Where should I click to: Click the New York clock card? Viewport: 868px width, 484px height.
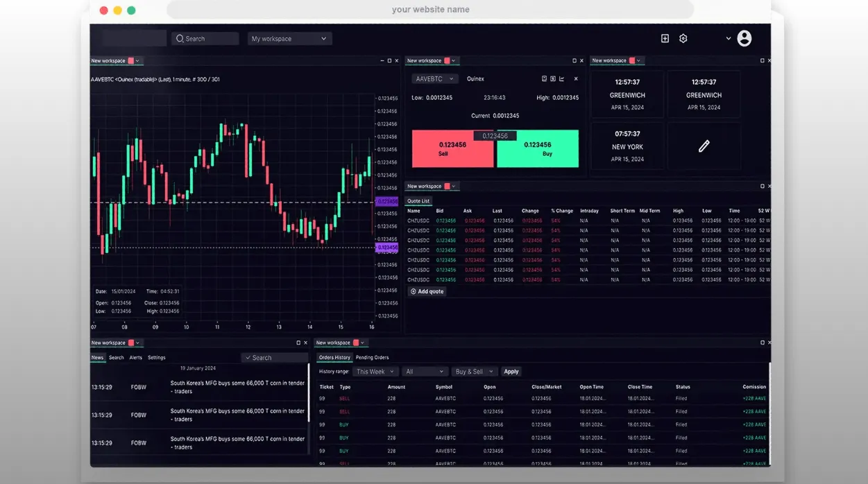627,146
